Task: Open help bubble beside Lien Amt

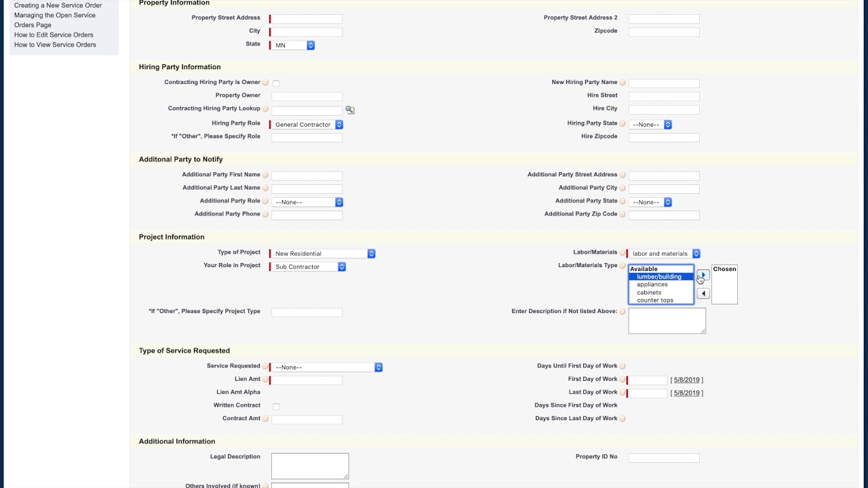Action: click(265, 380)
